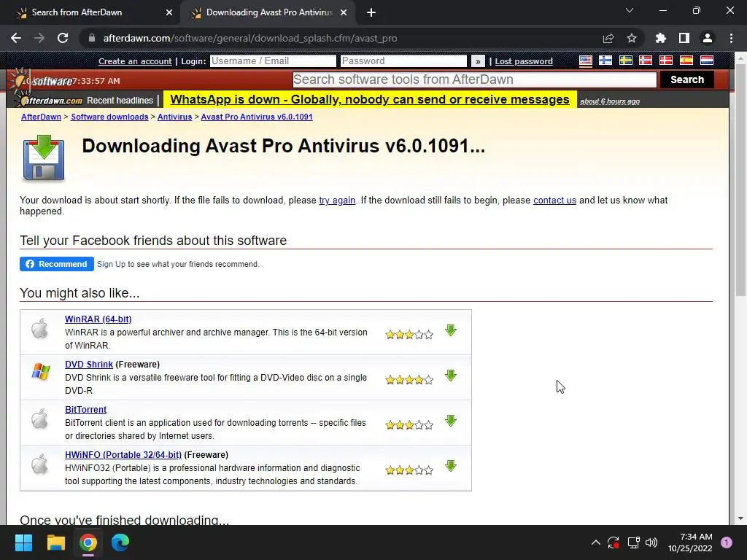Click the Search button
The width and height of the screenshot is (747, 560).
coord(687,79)
